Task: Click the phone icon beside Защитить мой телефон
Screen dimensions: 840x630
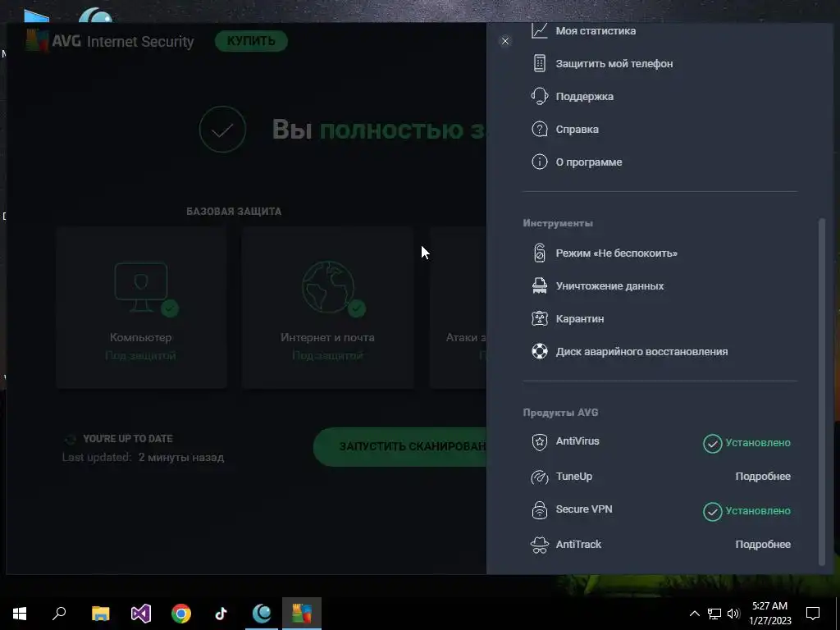Action: pyautogui.click(x=540, y=63)
